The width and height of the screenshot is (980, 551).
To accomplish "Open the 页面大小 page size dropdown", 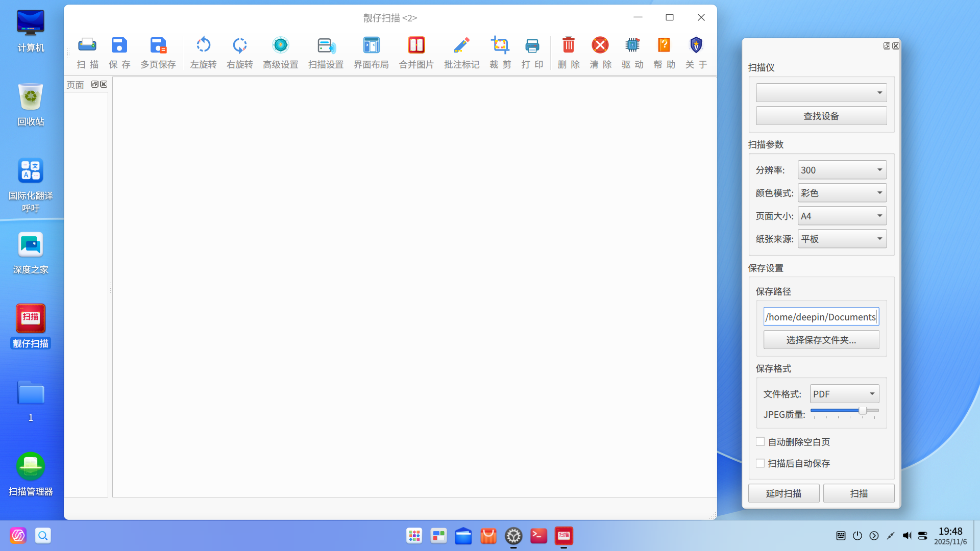I will tap(842, 216).
